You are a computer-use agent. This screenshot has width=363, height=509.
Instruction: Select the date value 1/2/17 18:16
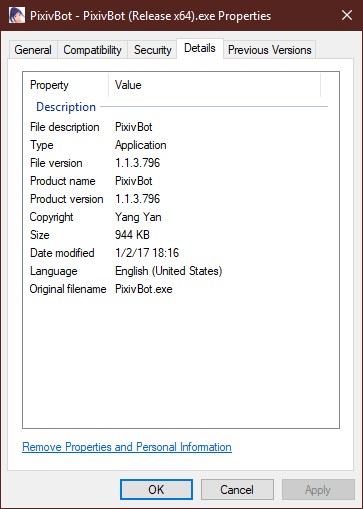(x=147, y=253)
